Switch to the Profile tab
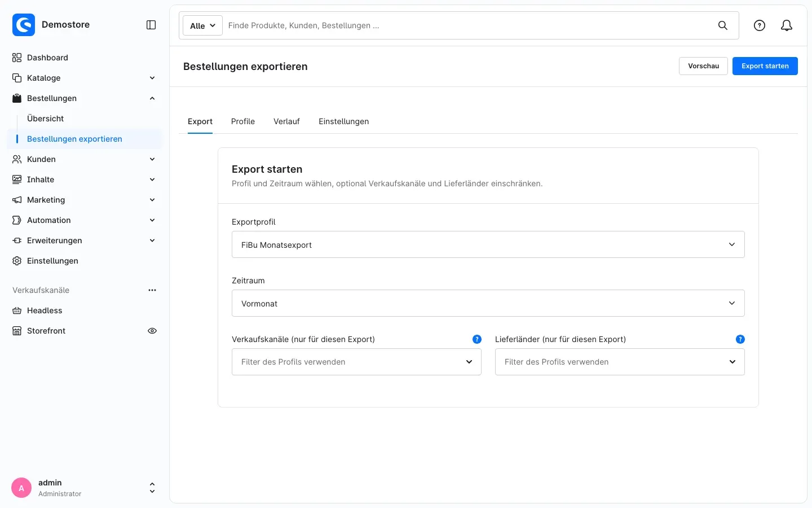 (243, 121)
